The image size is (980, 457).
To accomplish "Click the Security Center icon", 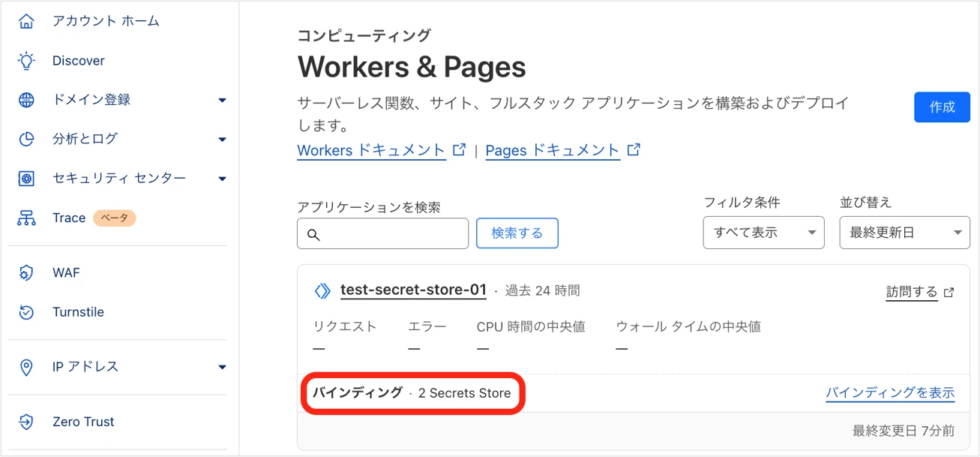I will click(26, 179).
